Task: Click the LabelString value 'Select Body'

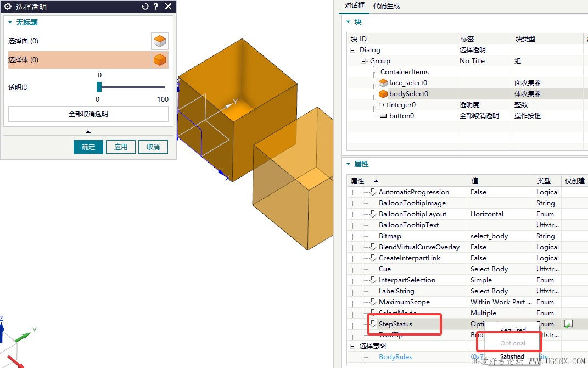Action: point(489,291)
